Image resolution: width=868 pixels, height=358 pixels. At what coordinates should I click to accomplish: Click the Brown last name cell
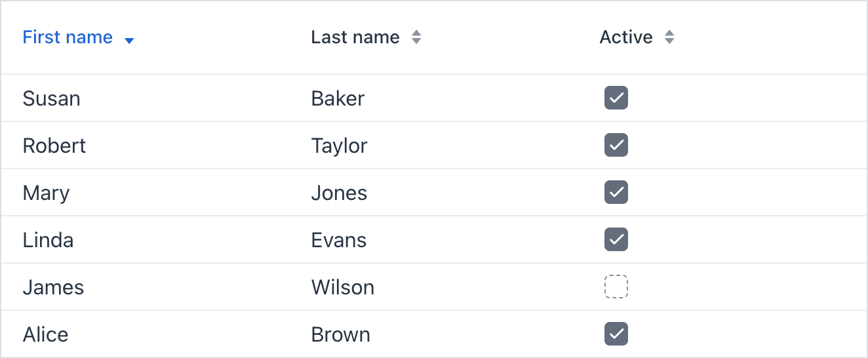(341, 334)
